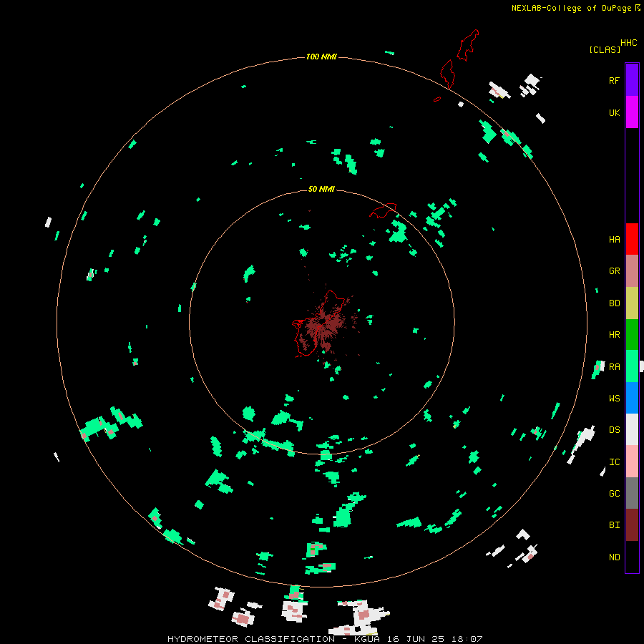Viewport: 644px width, 644px height.
Task: Click the RA legend label
Action: pyautogui.click(x=614, y=367)
